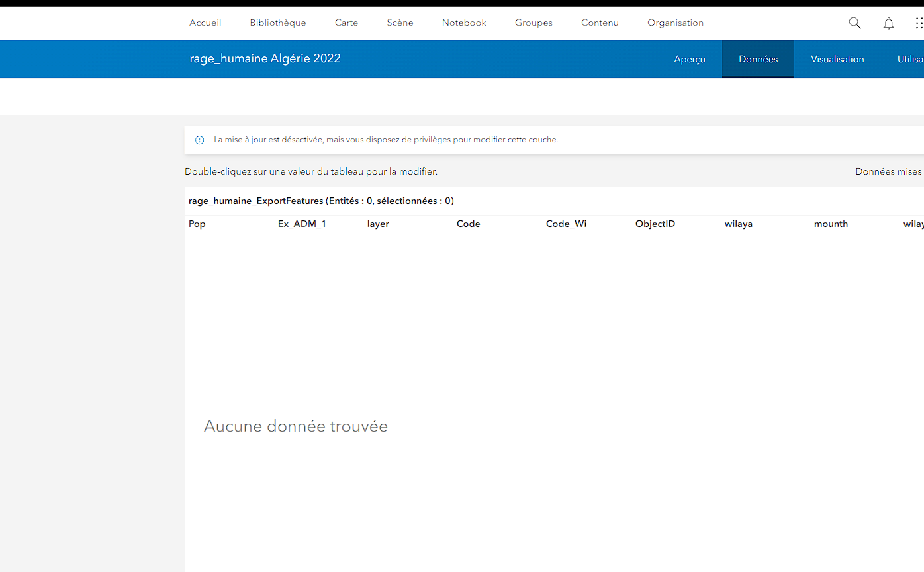Go to Accueil in the top menu

tap(205, 23)
